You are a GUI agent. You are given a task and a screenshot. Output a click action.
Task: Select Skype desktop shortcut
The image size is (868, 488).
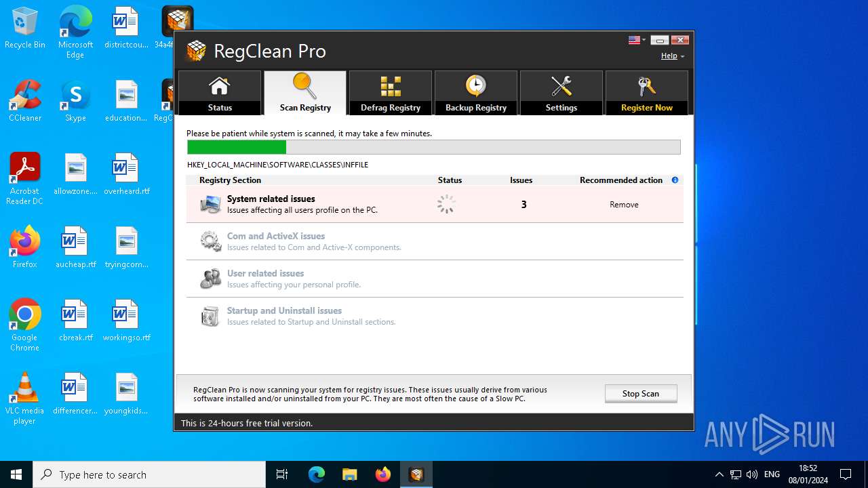click(75, 102)
